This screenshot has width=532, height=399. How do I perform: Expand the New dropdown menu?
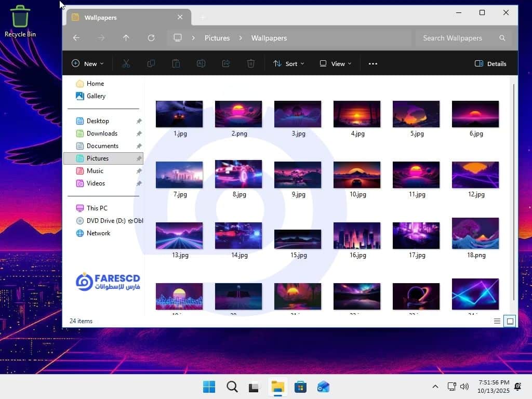click(x=87, y=64)
